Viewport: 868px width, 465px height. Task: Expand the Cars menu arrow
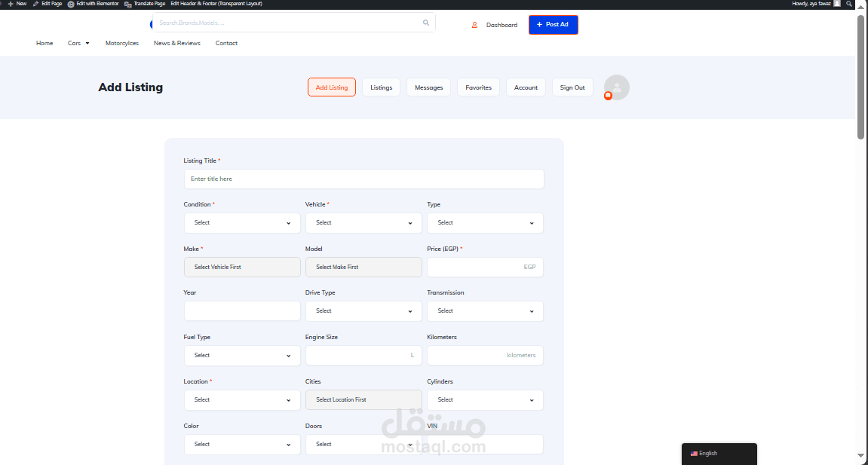[x=87, y=43]
